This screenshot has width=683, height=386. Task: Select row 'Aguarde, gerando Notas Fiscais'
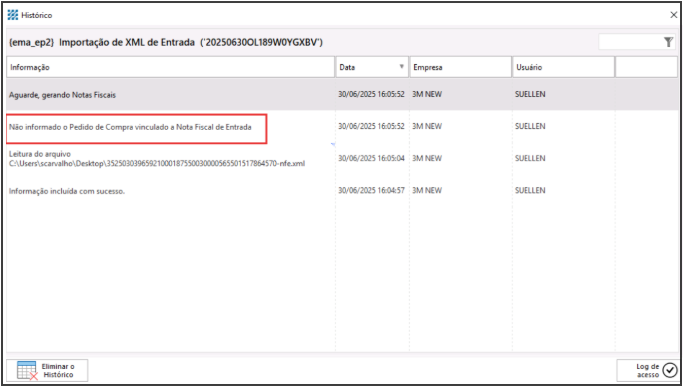[342, 95]
